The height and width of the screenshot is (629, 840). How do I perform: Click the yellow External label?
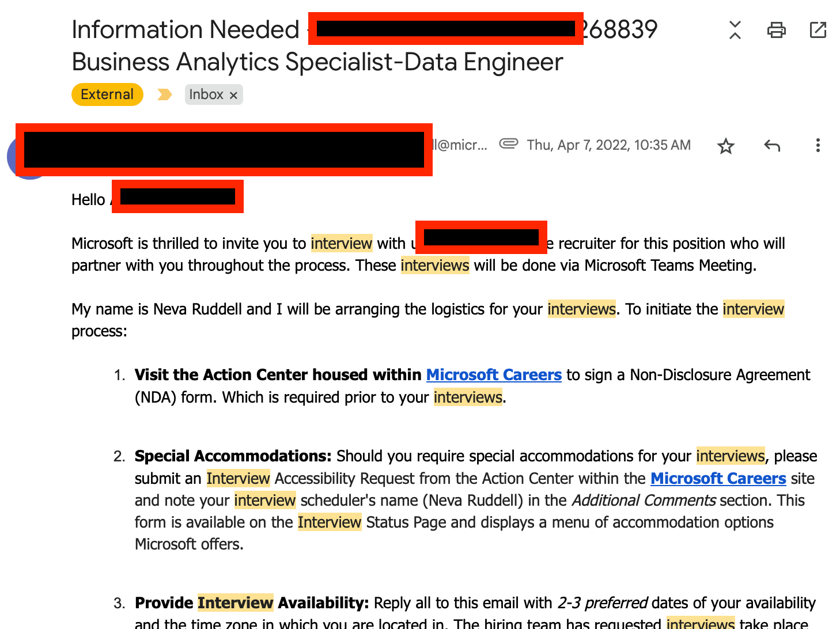pos(107,94)
